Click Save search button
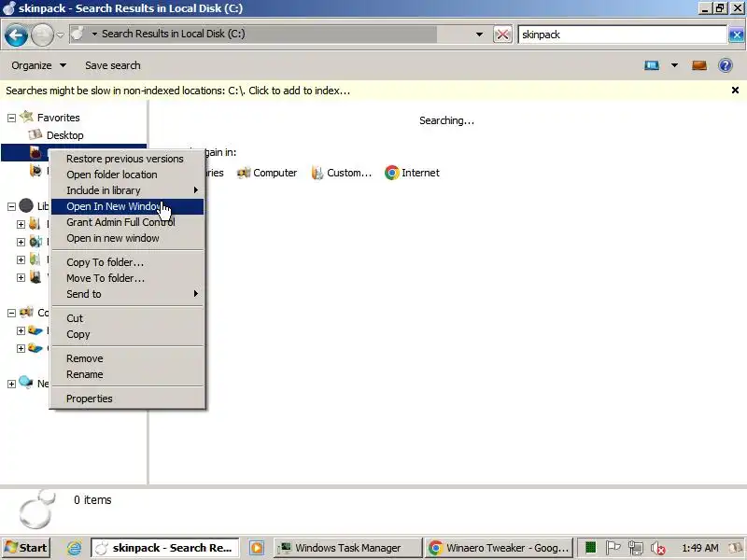747x560 pixels. (113, 65)
